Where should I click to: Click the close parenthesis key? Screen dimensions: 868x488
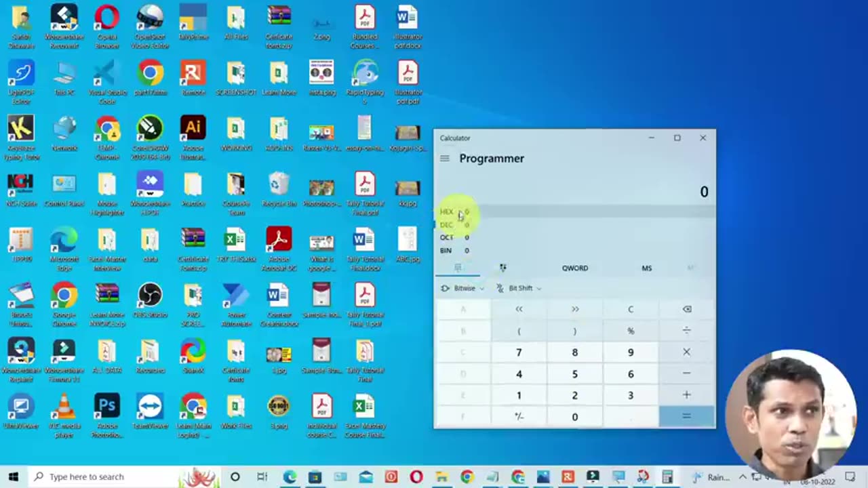[x=575, y=331]
